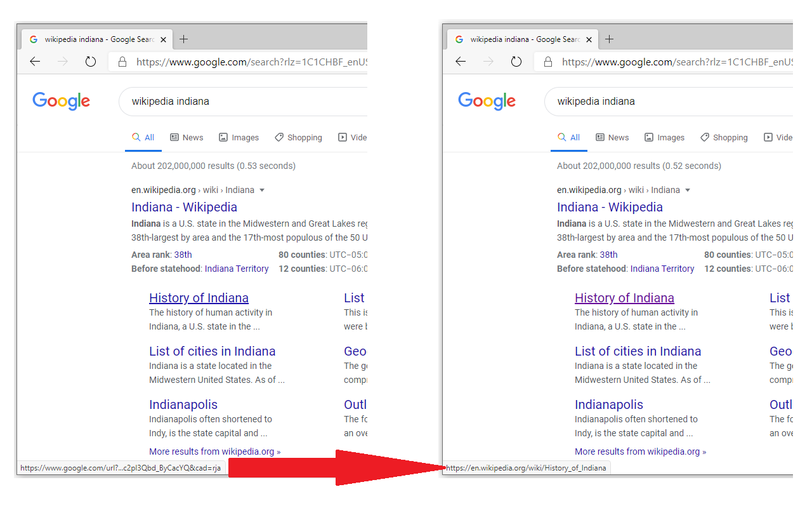Click address bar URL in left window
This screenshot has width=812, height=508.
pos(252,62)
